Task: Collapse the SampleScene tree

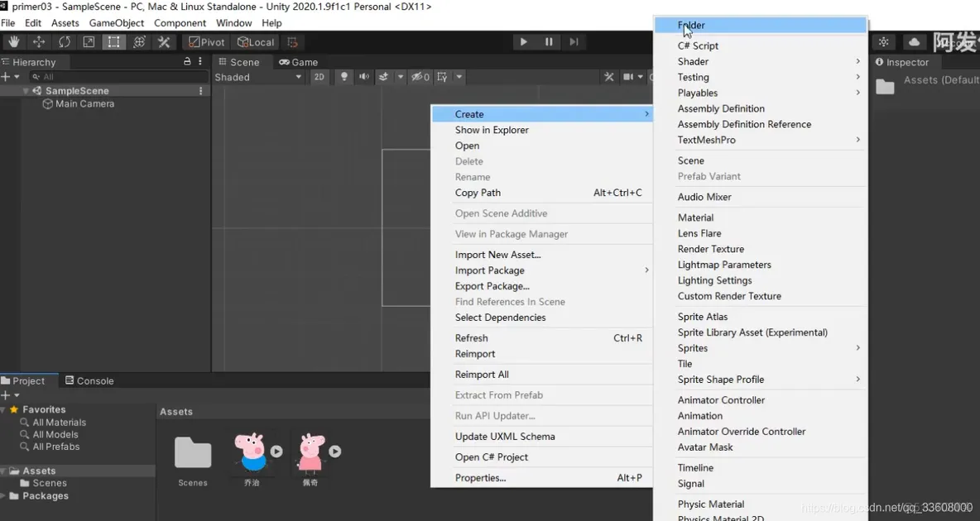Action: [x=26, y=91]
